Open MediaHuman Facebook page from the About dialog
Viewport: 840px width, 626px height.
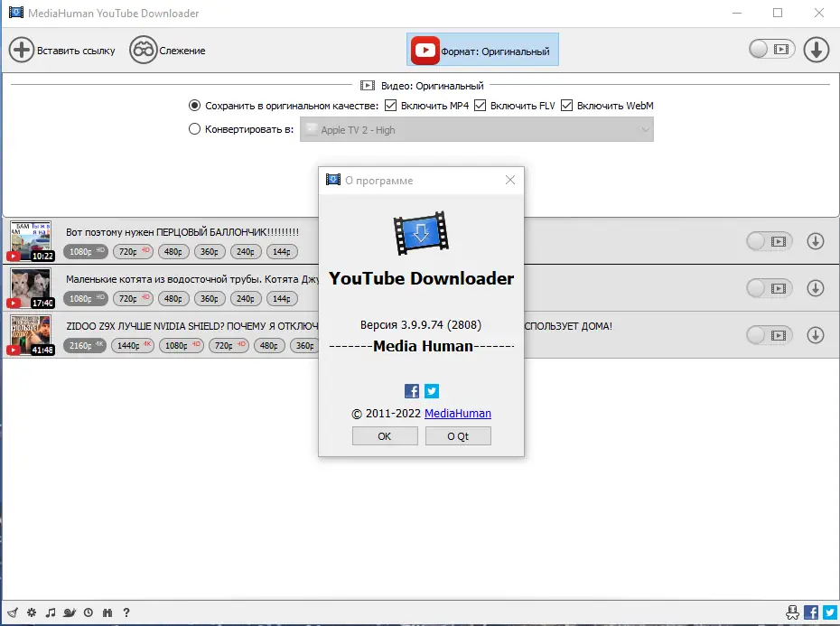411,390
